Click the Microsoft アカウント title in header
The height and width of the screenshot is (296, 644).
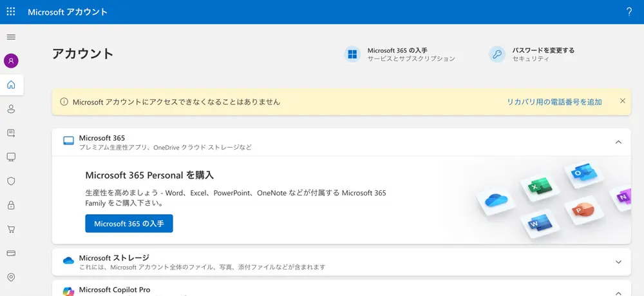(x=68, y=12)
